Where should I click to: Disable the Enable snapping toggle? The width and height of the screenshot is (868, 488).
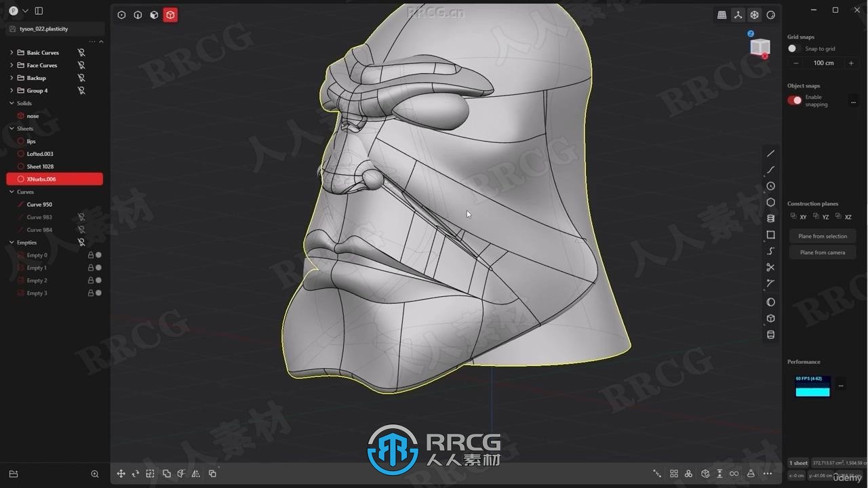(x=795, y=100)
